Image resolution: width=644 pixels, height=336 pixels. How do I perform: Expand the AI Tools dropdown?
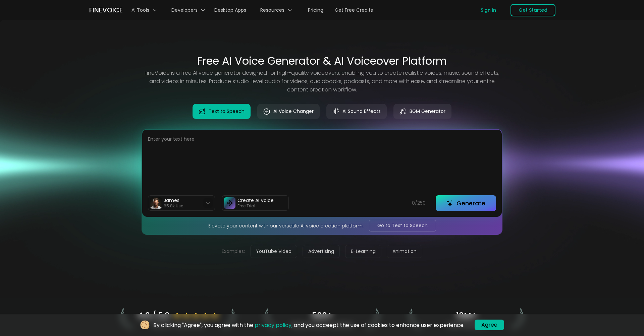click(x=144, y=10)
